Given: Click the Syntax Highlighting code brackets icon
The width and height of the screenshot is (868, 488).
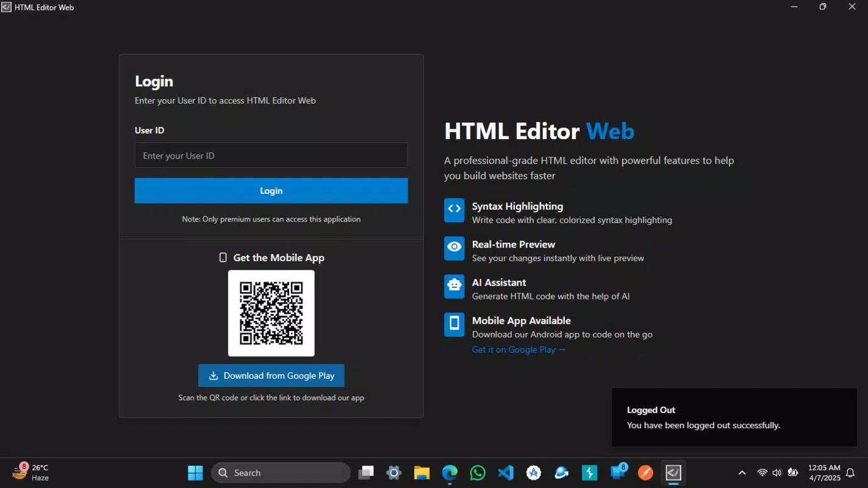Looking at the screenshot, I should click(454, 210).
